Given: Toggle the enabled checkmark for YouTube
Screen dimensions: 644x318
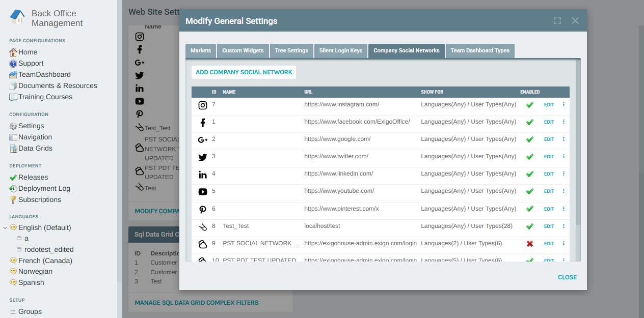Looking at the screenshot, I should point(530,191).
